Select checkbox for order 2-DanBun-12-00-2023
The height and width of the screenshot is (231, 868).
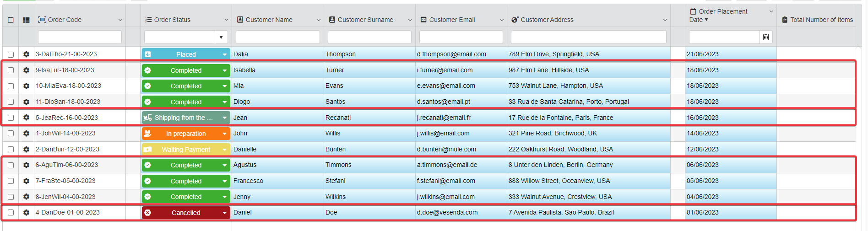tap(11, 150)
